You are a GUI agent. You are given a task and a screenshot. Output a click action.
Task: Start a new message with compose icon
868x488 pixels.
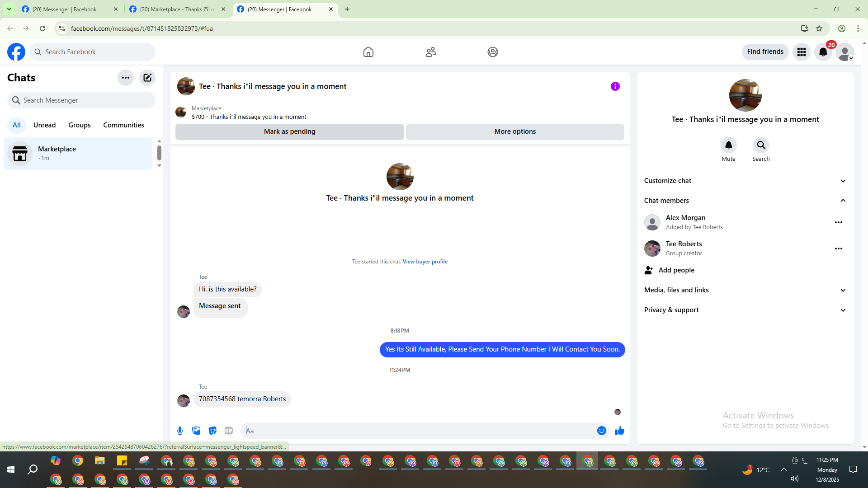tap(147, 78)
